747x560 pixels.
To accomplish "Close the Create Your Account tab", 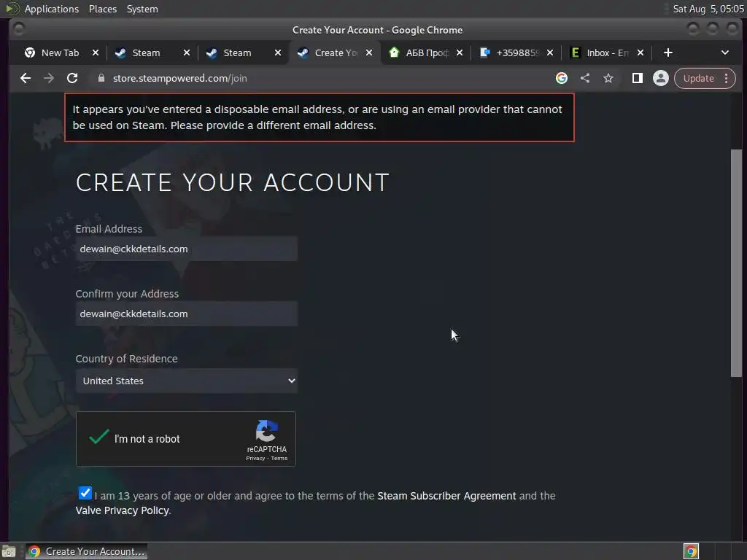I will (x=368, y=52).
